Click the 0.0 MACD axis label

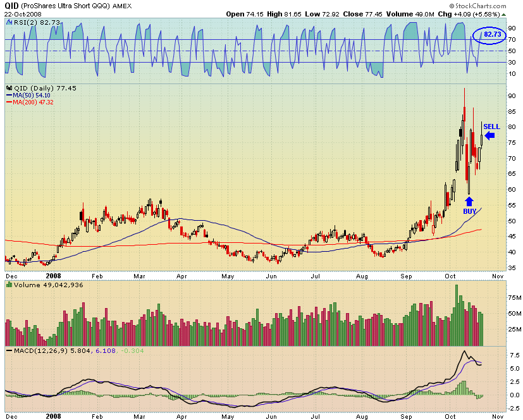515,395
